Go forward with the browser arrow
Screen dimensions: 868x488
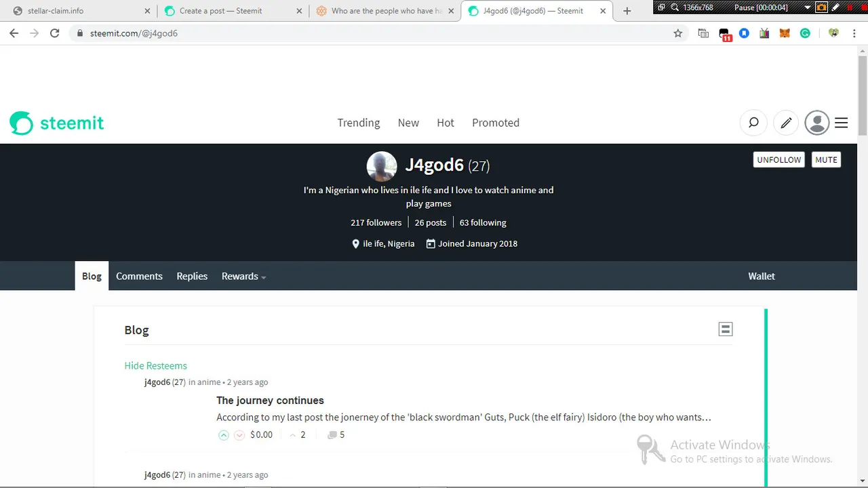pos(35,33)
